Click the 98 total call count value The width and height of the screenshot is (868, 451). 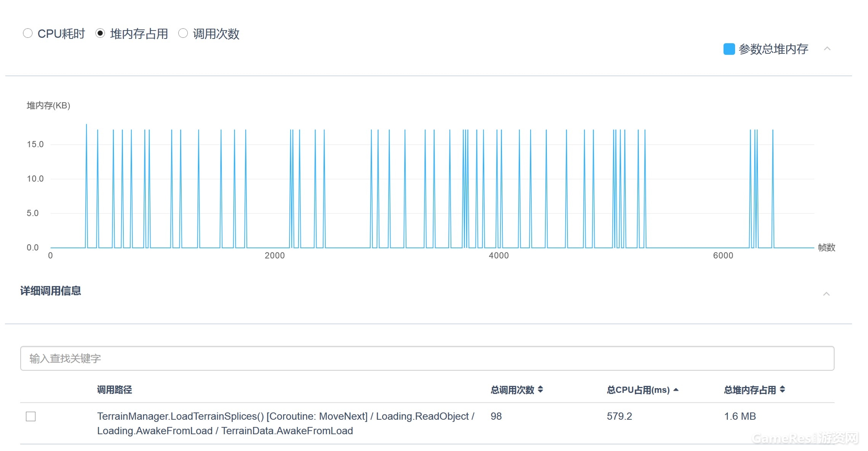(x=496, y=416)
